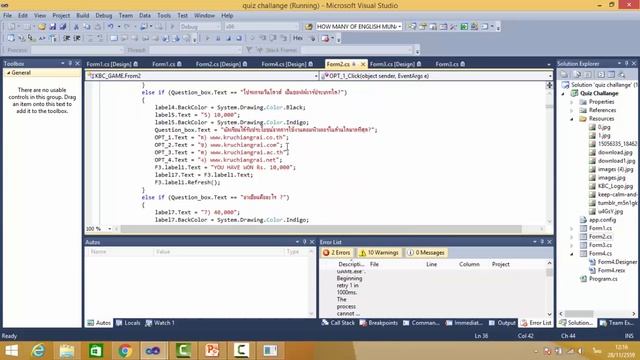Switch to Form3.cs [Design] tab
640x360 pixels.
[x=396, y=64]
